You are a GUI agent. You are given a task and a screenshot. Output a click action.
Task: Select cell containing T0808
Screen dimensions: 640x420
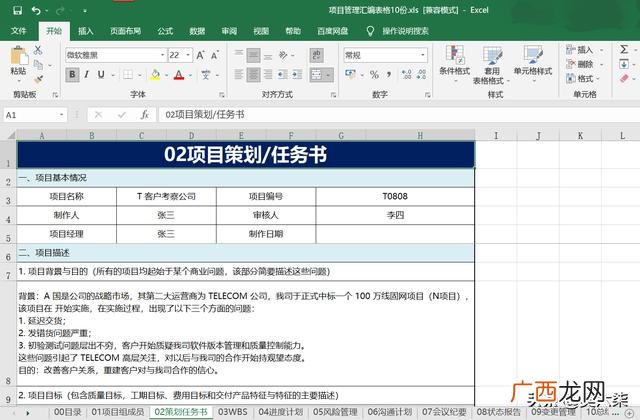click(395, 196)
